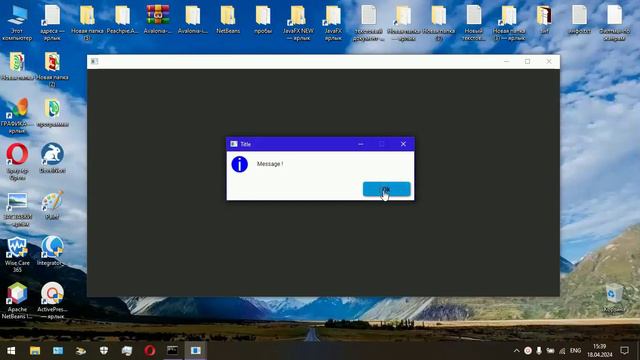
Task: Click the main window's title bar icon
Action: (94, 61)
